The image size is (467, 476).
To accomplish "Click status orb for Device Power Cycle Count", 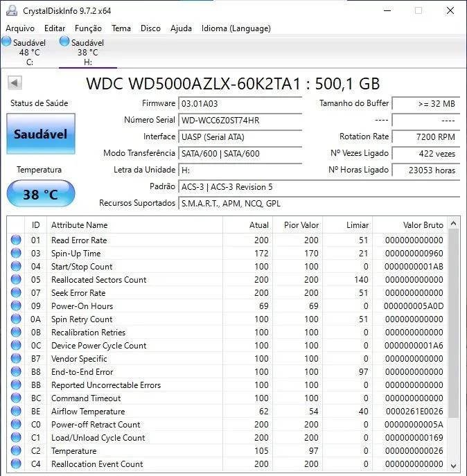I will [x=16, y=345].
